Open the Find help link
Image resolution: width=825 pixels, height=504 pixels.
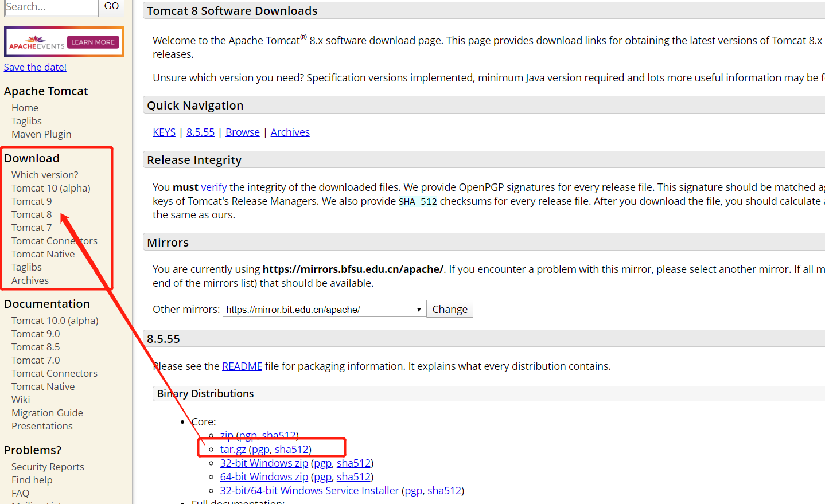coord(32,480)
